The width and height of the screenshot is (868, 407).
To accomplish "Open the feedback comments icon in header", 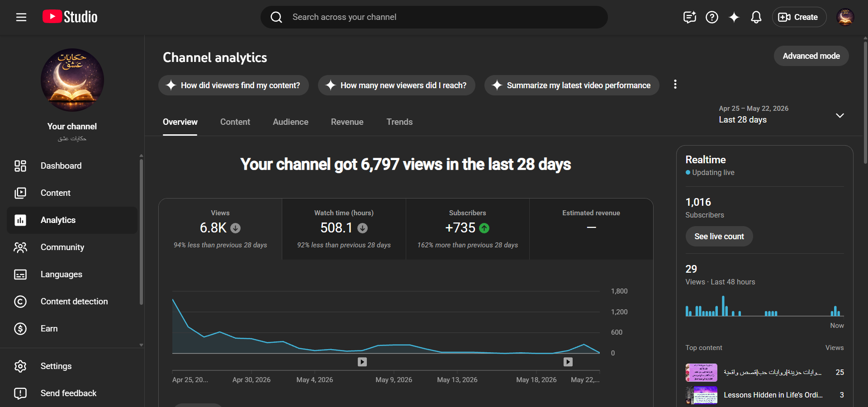I will pos(689,17).
